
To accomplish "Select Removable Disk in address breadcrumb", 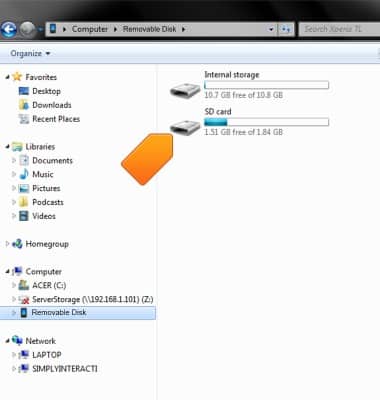I will [x=149, y=29].
